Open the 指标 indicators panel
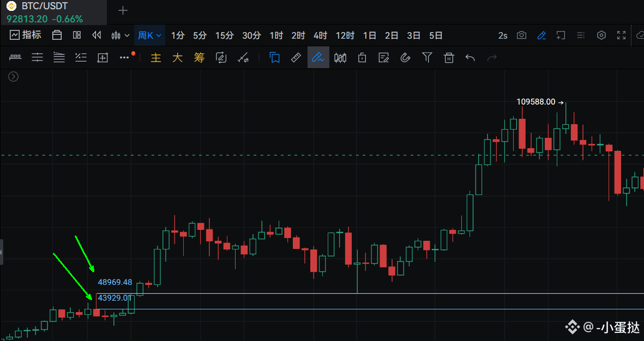The image size is (644, 341). (x=25, y=35)
